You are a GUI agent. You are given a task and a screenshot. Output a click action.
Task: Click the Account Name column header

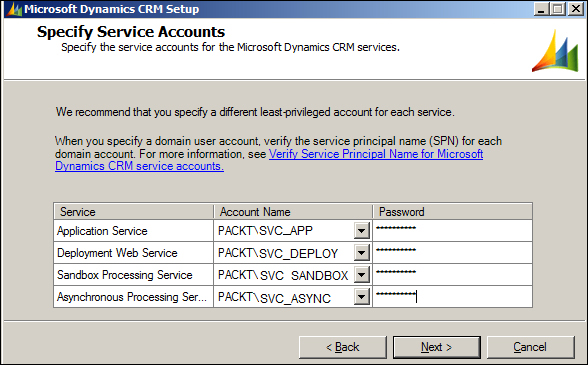(x=293, y=212)
